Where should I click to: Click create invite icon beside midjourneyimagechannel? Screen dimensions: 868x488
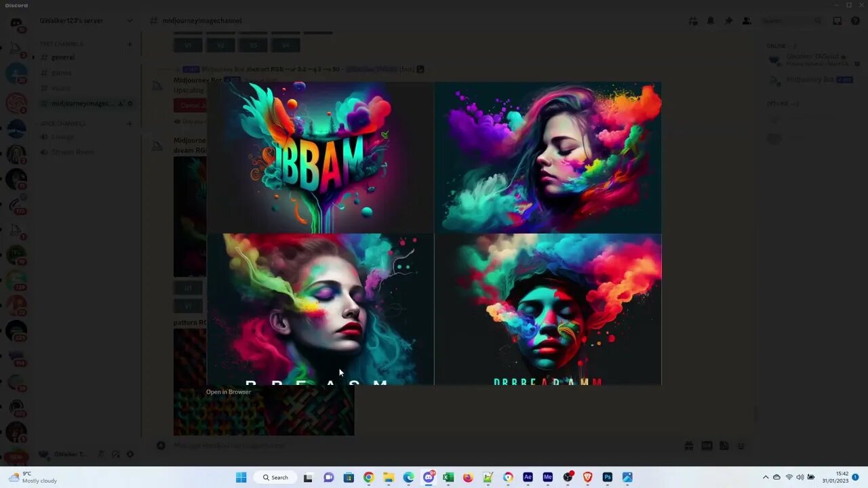[120, 103]
